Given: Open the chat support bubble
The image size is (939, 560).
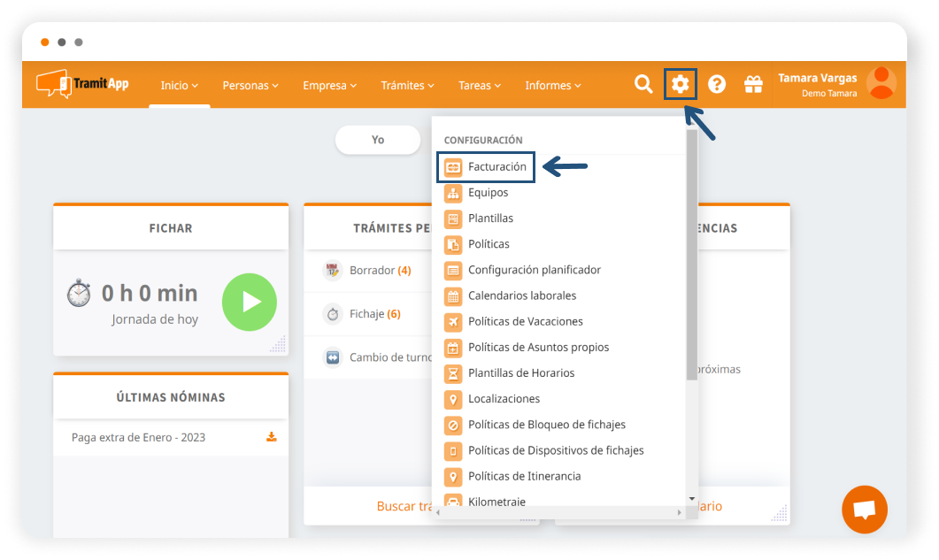Looking at the screenshot, I should (864, 510).
